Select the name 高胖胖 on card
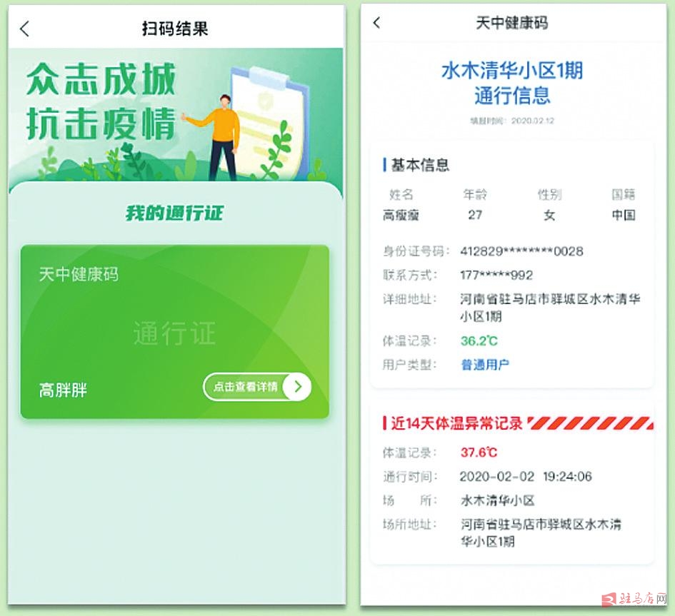Viewport: 675px width, 616px height. (63, 390)
